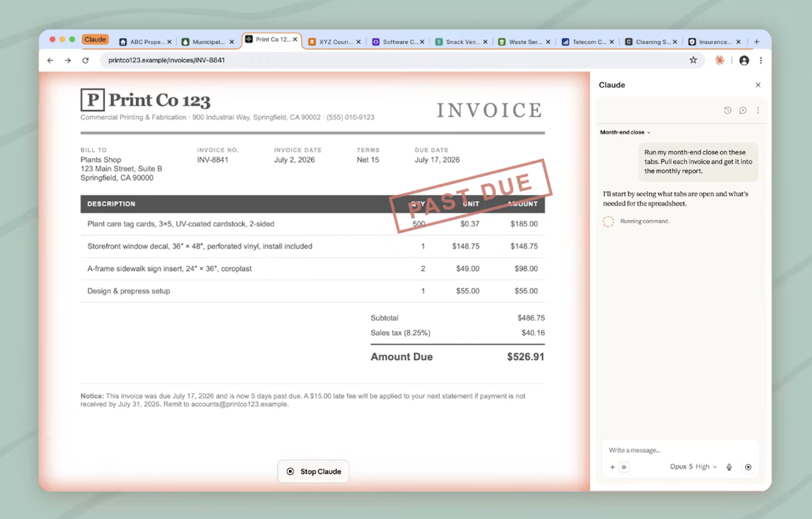The image size is (812, 519).
Task: Close the Cleaning tab
Action: [675, 42]
